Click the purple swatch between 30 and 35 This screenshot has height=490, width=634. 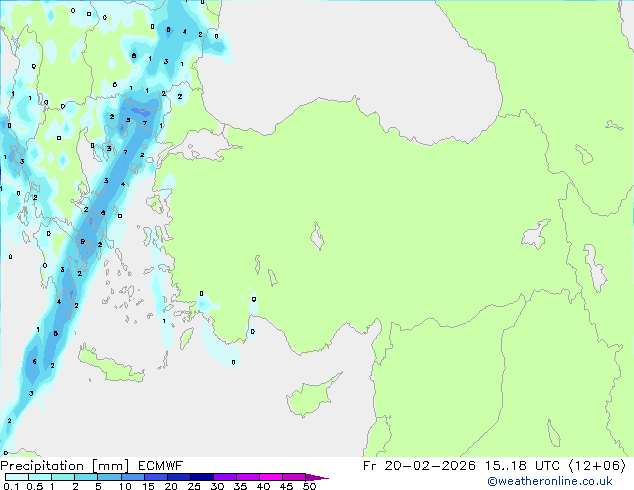(x=225, y=477)
